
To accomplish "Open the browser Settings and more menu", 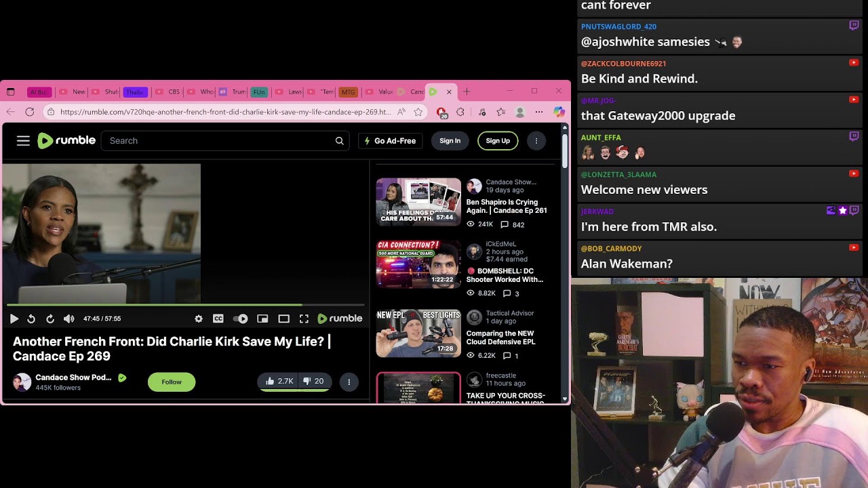I will (539, 112).
